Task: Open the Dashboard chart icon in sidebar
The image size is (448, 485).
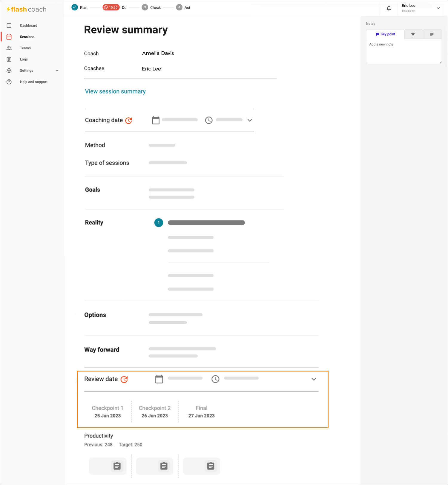Action: [x=9, y=26]
